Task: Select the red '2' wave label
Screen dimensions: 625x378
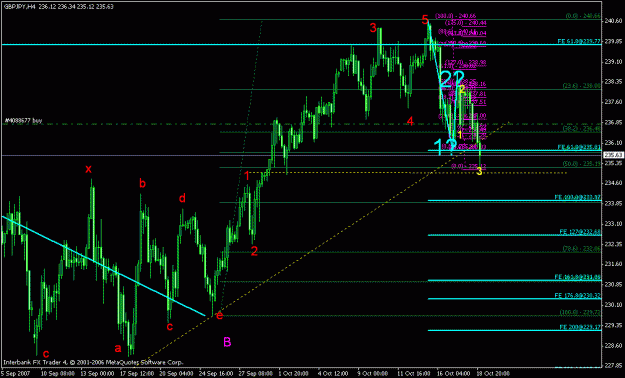Action: tap(254, 251)
